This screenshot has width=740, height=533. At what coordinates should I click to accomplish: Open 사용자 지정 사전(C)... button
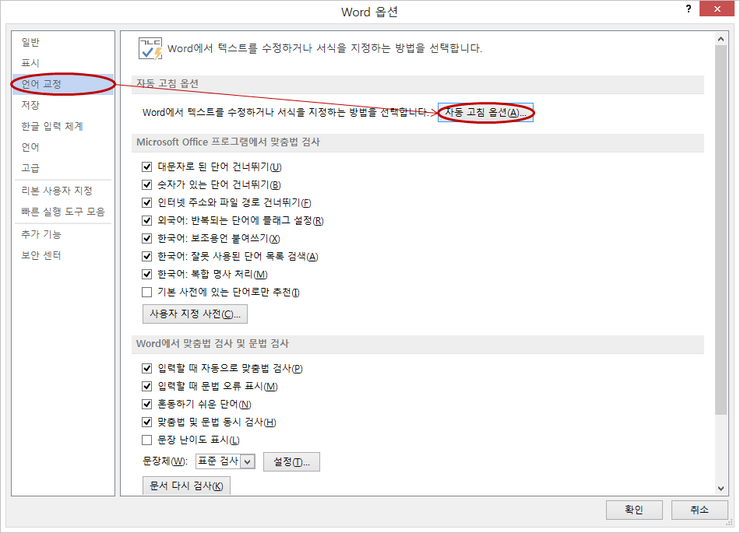point(195,314)
